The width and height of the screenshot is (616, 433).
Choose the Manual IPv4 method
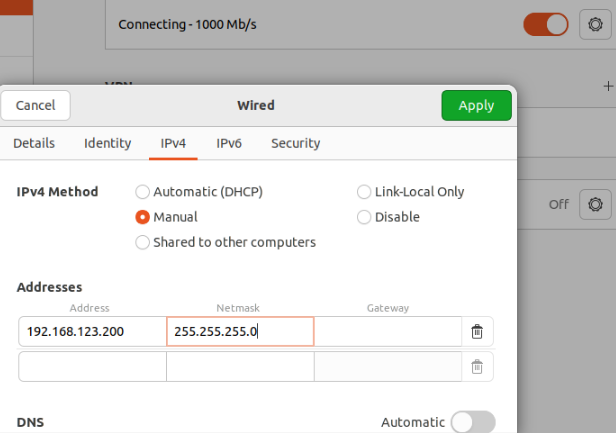click(x=143, y=217)
